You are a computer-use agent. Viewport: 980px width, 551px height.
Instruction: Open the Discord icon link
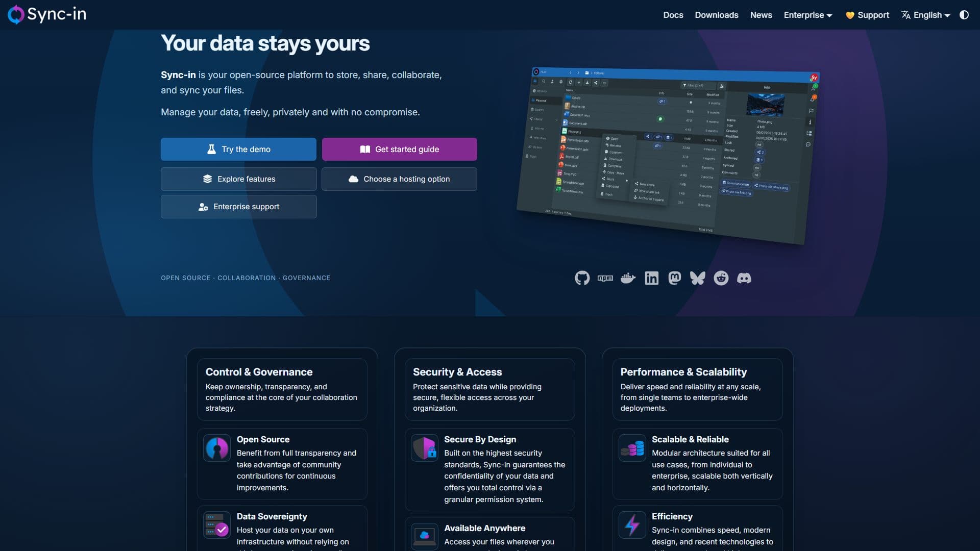[x=744, y=278]
